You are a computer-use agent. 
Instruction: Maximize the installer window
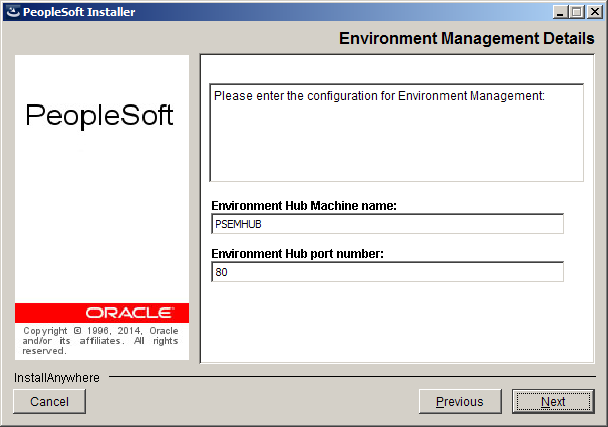click(x=577, y=12)
